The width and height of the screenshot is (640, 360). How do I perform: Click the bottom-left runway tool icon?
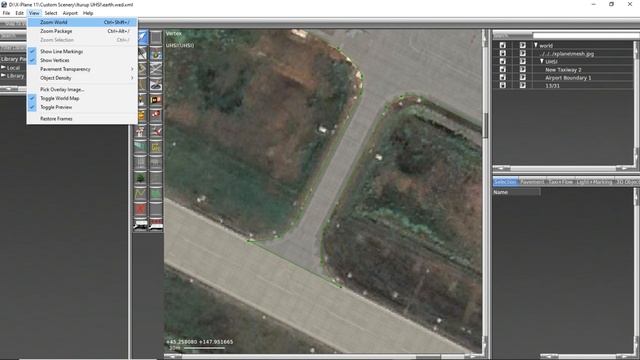click(140, 224)
